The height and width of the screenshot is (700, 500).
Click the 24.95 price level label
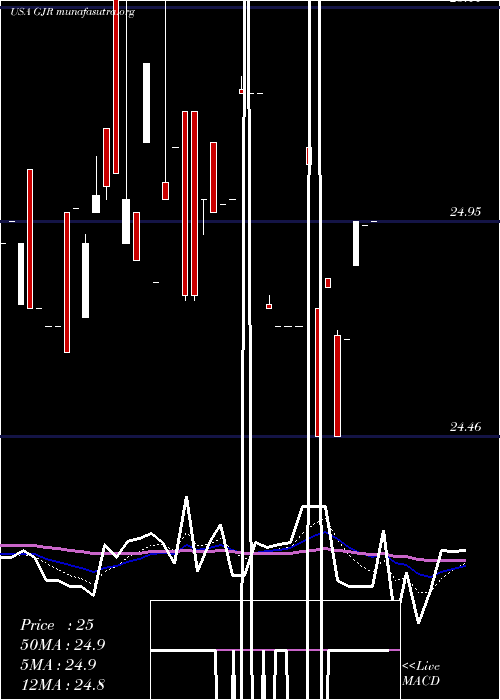465,212
